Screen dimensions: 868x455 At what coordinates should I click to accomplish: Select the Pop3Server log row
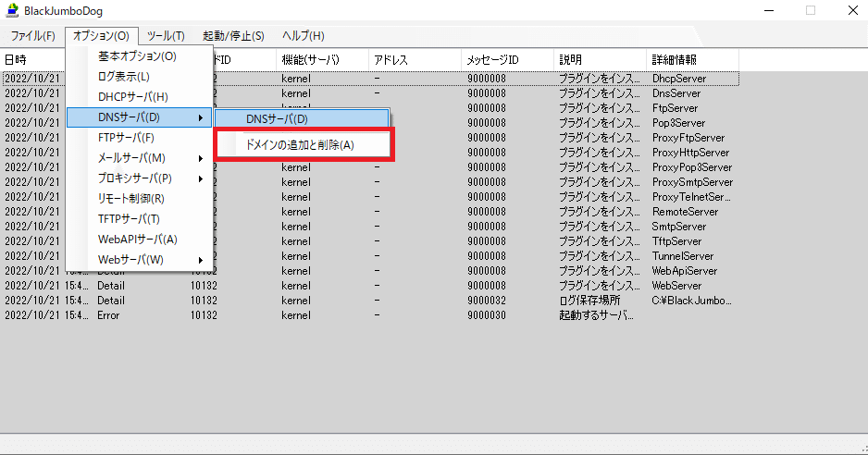click(370, 123)
